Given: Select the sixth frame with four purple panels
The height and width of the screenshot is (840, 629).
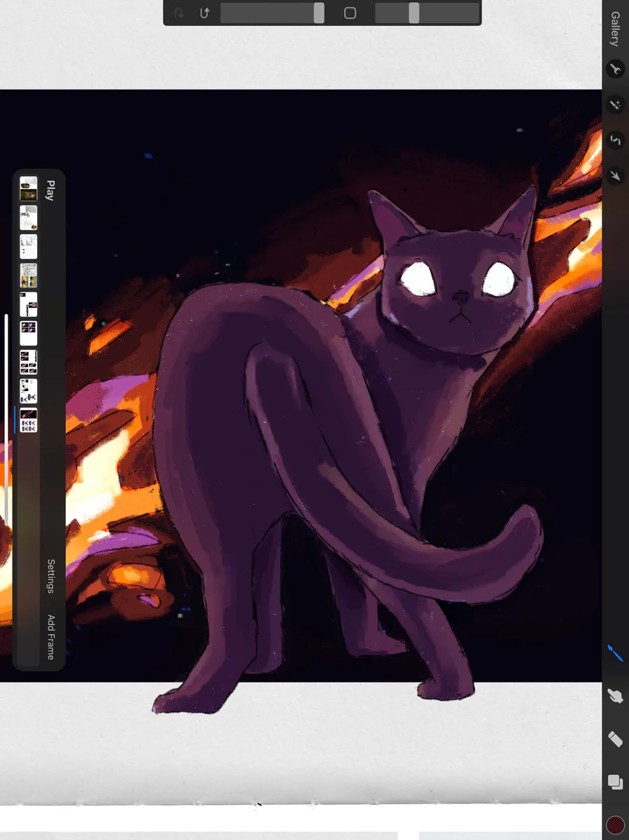Looking at the screenshot, I should (29, 334).
